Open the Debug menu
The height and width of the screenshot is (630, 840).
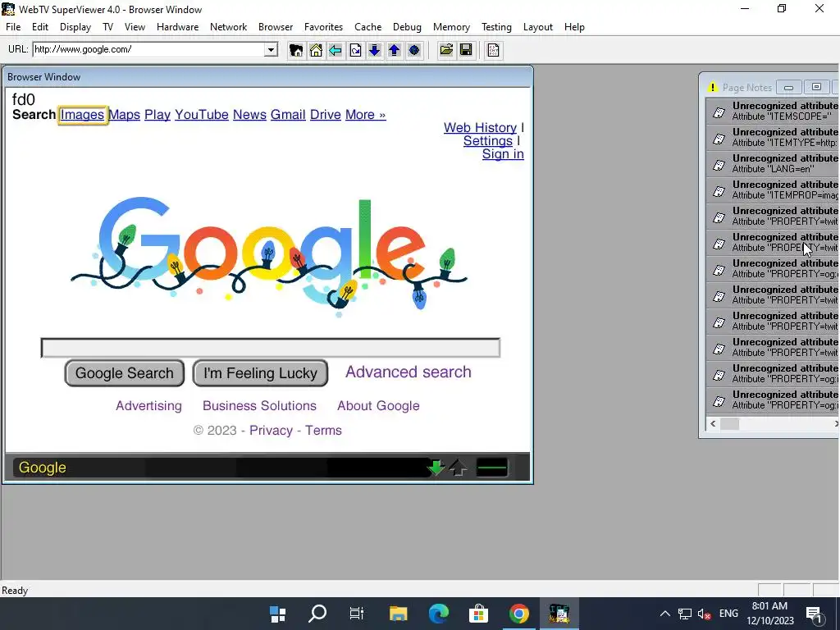pos(407,27)
